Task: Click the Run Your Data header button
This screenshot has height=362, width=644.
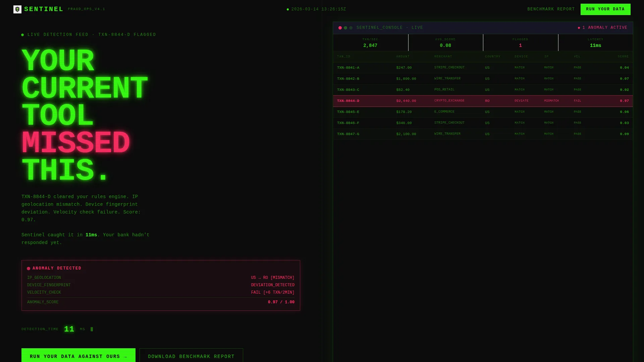Action: [x=605, y=9]
